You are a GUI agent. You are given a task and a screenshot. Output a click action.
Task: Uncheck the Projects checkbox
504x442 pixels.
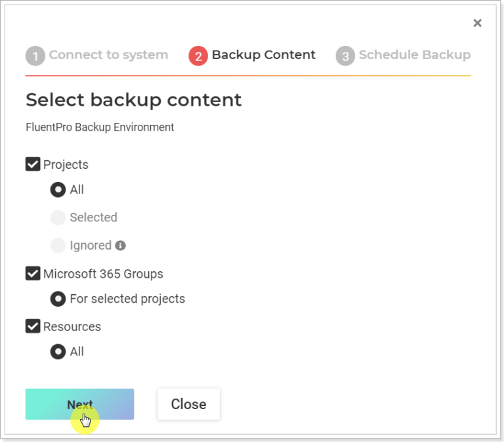point(33,164)
